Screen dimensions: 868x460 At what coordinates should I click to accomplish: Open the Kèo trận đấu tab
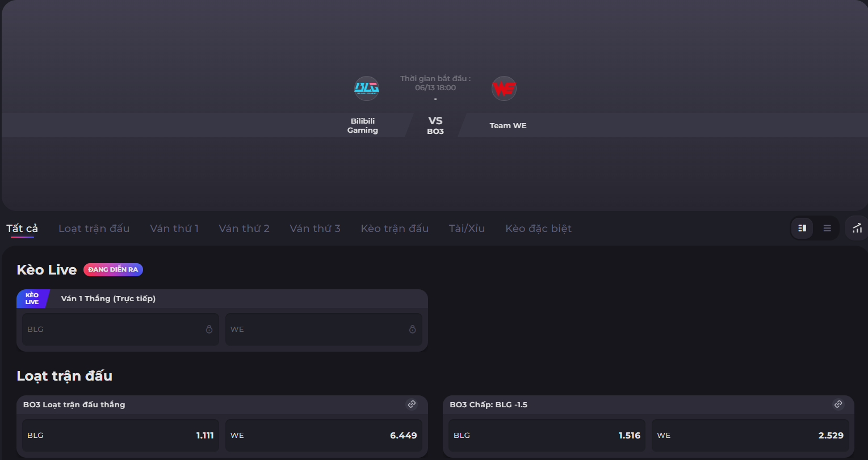[x=395, y=229]
